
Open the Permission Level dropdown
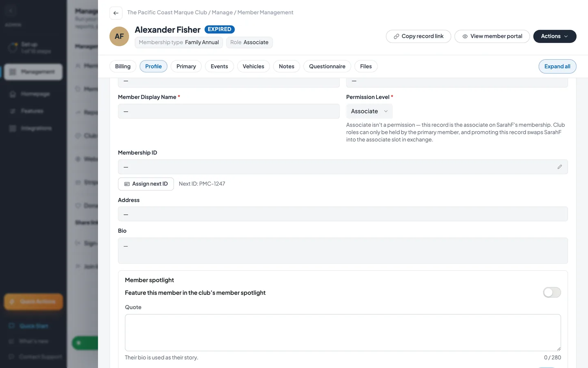(x=369, y=111)
